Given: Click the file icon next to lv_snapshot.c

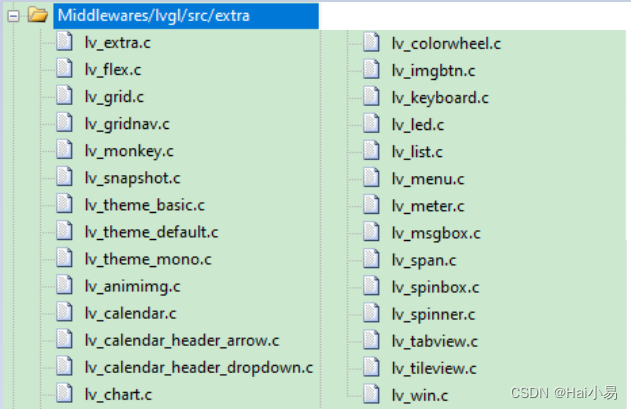Looking at the screenshot, I should tap(64, 177).
